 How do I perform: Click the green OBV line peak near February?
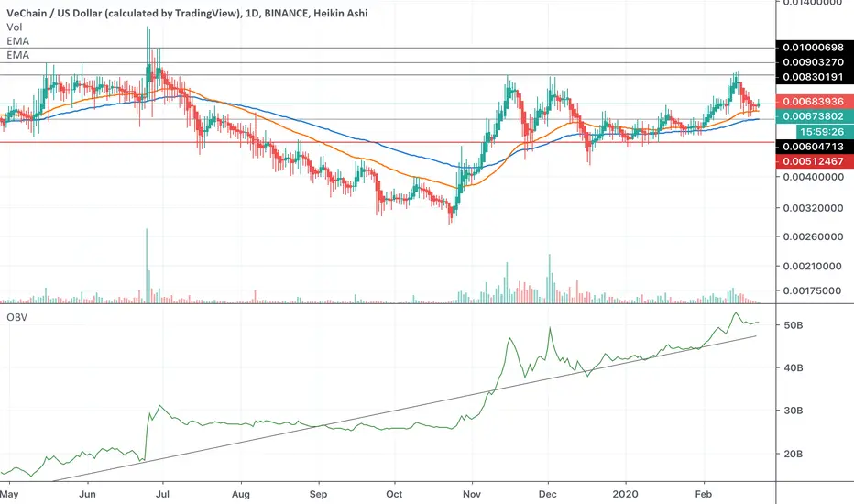pos(736,313)
